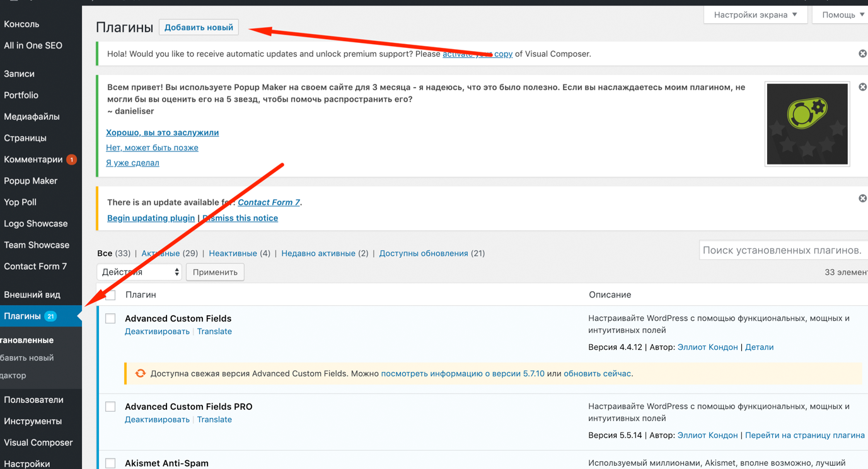Check the Advanced Custom Fields PRO checkbox
Image resolution: width=868 pixels, height=469 pixels.
click(110, 407)
